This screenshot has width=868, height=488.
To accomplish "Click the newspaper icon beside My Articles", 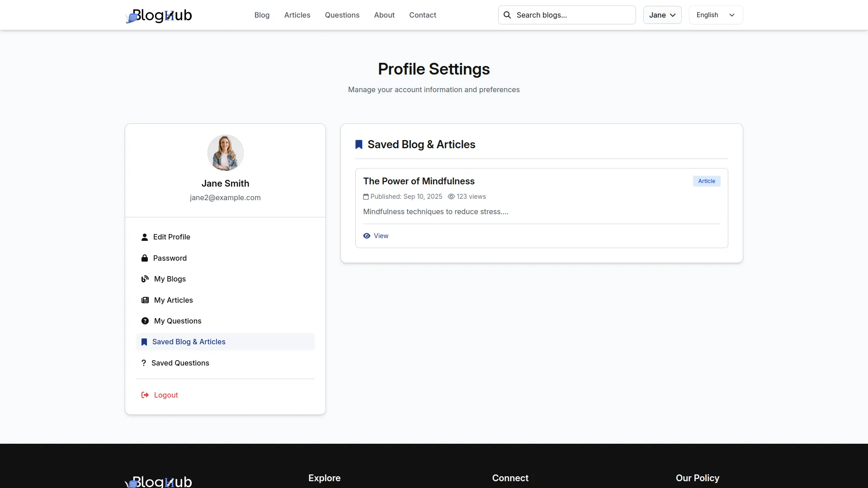I will click(x=145, y=300).
